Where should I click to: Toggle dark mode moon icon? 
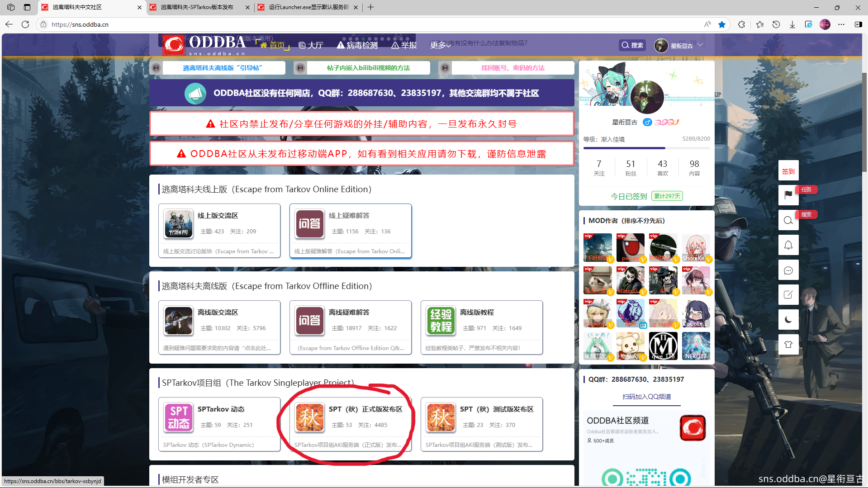788,320
